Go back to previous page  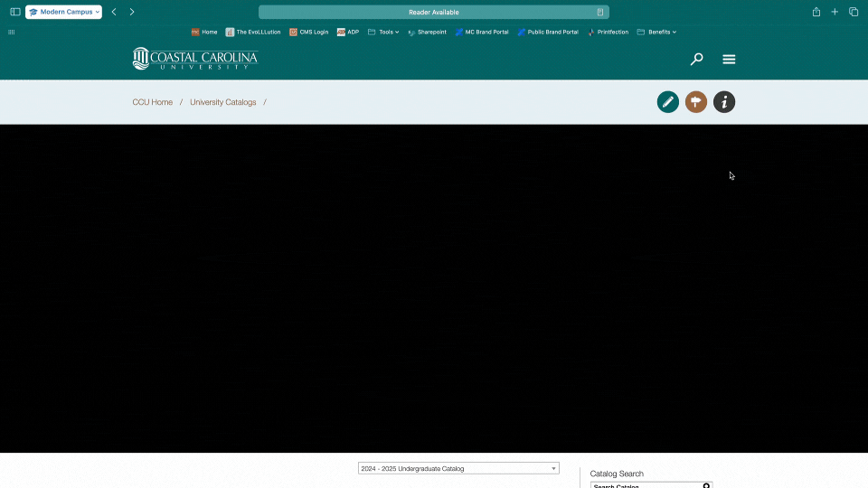pos(114,12)
